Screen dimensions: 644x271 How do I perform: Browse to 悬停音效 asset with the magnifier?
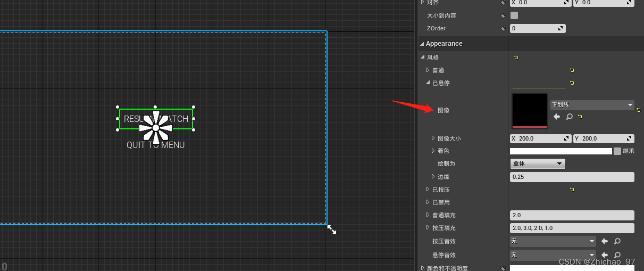pos(617,255)
